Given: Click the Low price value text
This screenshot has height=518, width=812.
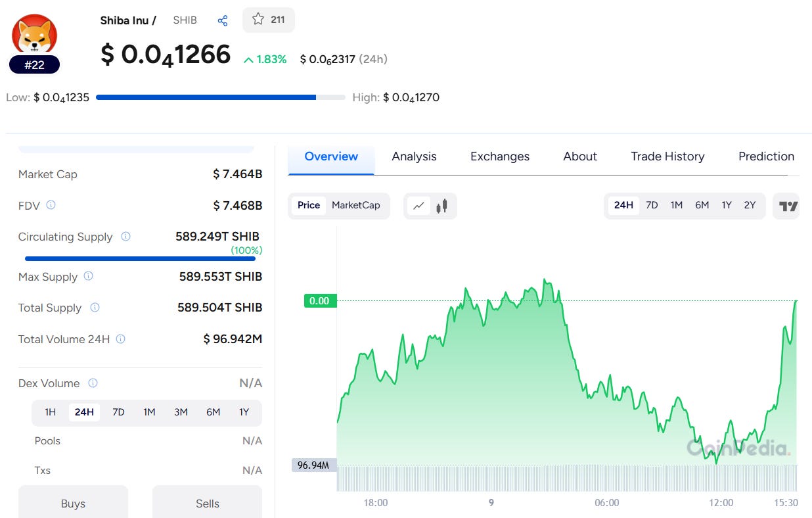Looking at the screenshot, I should (x=61, y=98).
